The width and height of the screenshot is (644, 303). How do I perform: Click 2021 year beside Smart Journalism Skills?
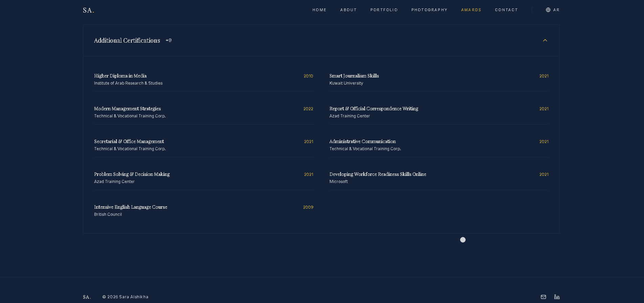[x=544, y=76]
